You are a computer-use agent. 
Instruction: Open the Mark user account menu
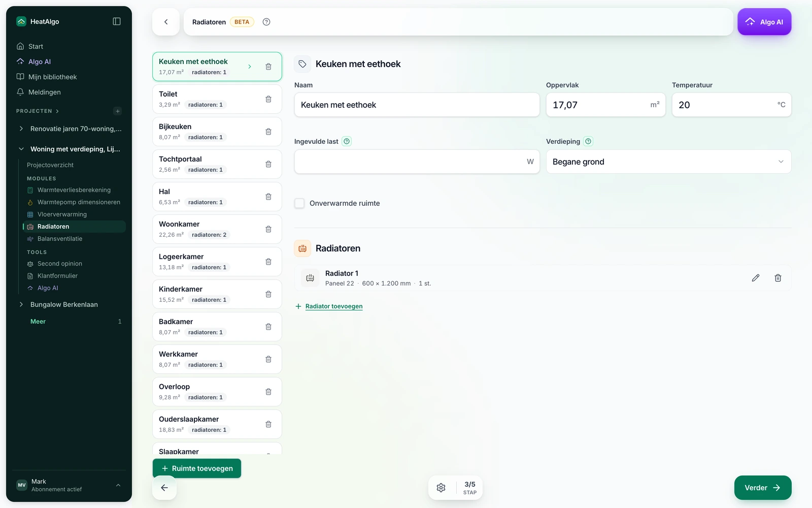pos(69,485)
